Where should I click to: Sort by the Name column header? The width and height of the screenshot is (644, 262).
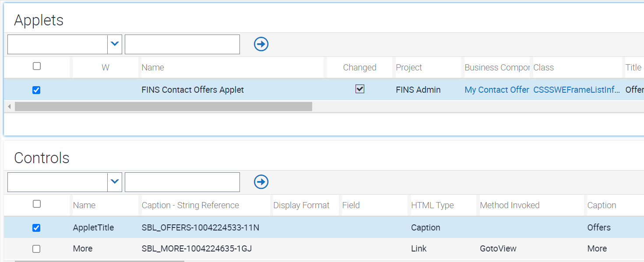(x=152, y=67)
